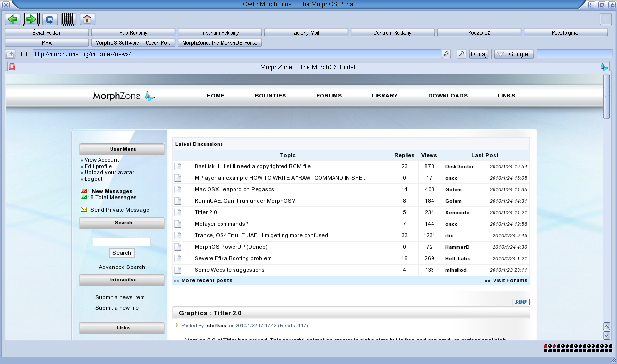
Task: Click the Logout link
Action: [x=93, y=179]
